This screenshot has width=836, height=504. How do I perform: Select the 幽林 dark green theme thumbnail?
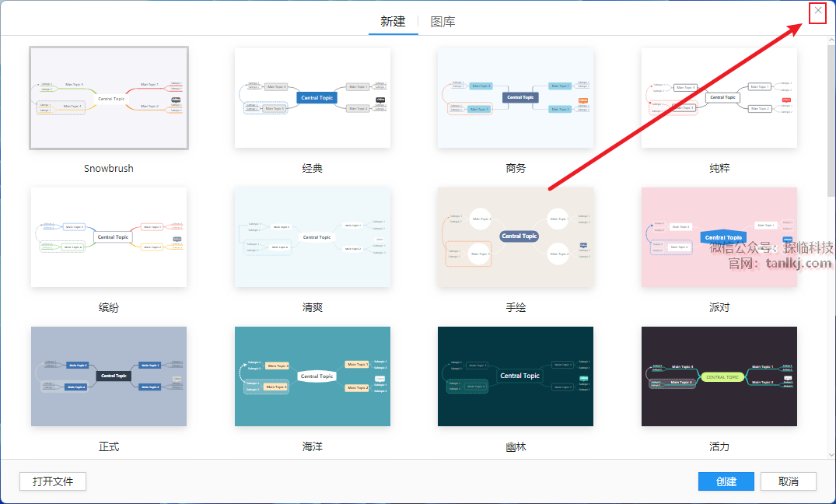(516, 376)
